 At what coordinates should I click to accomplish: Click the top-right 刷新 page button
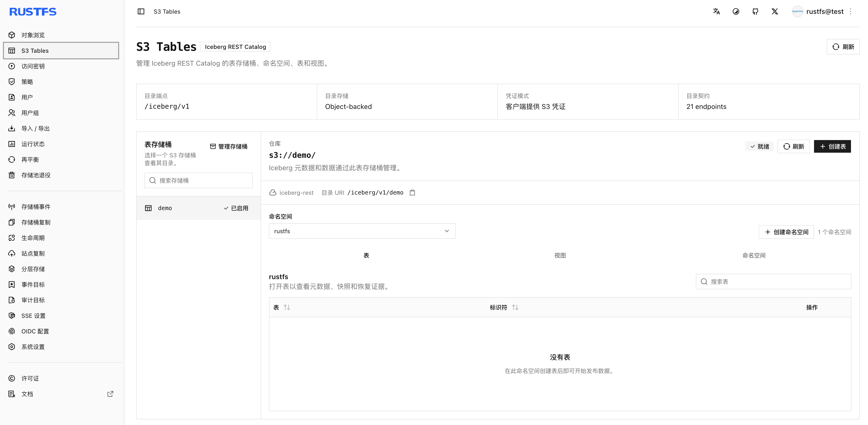click(x=843, y=47)
